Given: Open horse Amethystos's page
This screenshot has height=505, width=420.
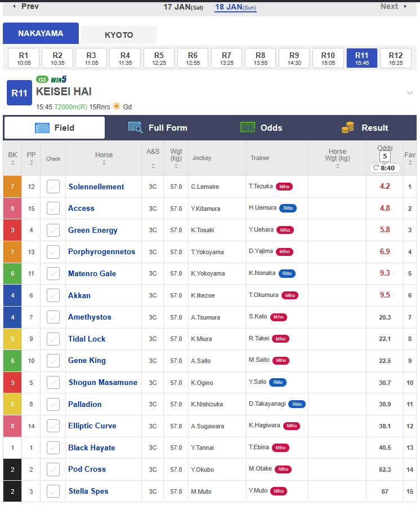Looking at the screenshot, I should [x=90, y=317].
